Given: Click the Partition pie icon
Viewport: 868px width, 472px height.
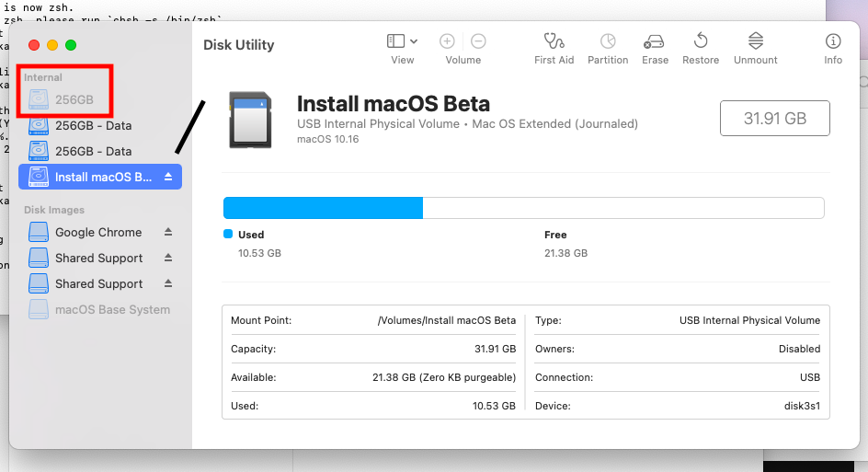Looking at the screenshot, I should (x=608, y=41).
